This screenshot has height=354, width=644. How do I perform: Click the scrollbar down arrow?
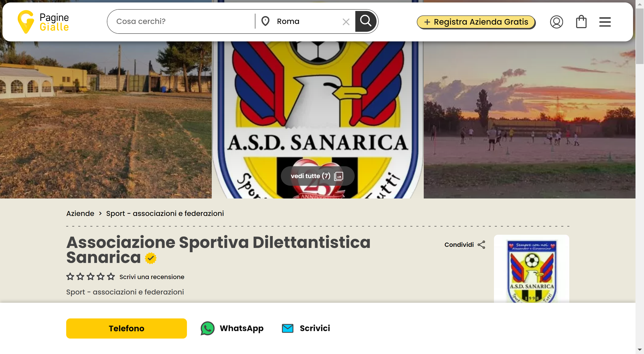[640, 350]
